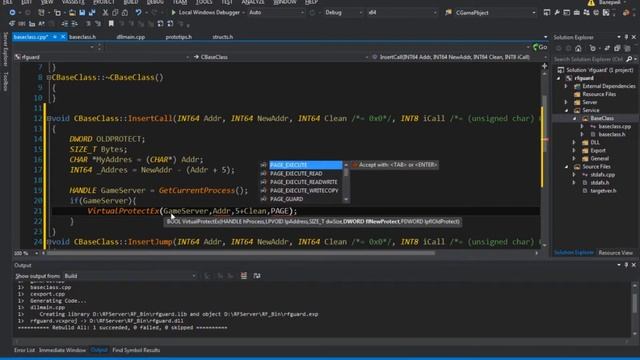Expand the Server folder node
The image size is (640, 360).
click(x=566, y=102)
